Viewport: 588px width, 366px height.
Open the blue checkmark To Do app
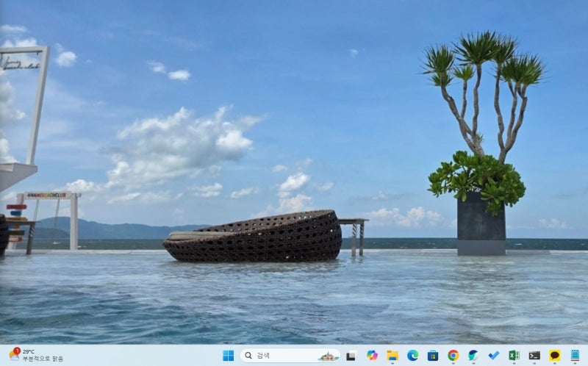click(x=493, y=356)
